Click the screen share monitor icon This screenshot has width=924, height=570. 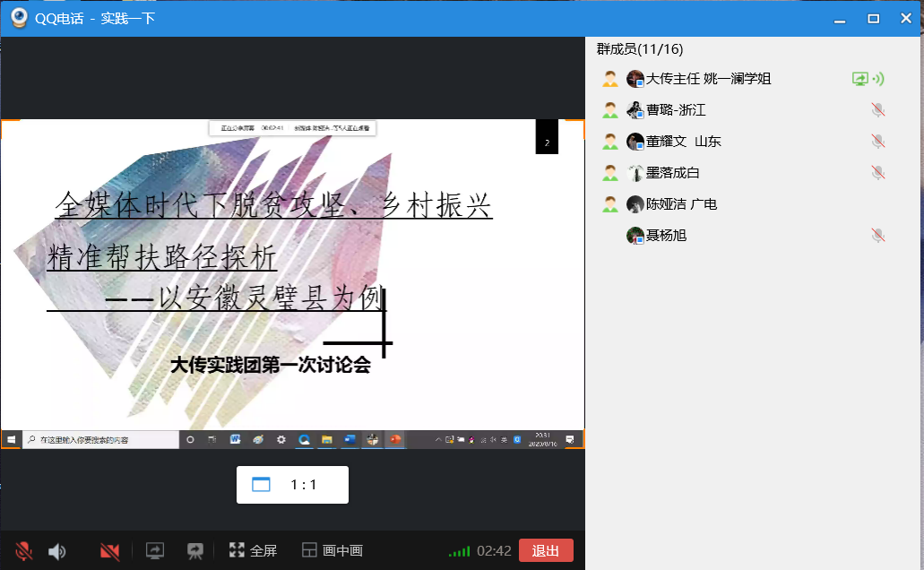coord(155,551)
